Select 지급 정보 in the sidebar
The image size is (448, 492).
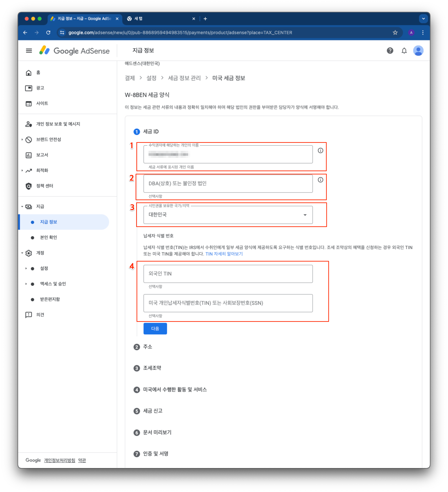64,222
